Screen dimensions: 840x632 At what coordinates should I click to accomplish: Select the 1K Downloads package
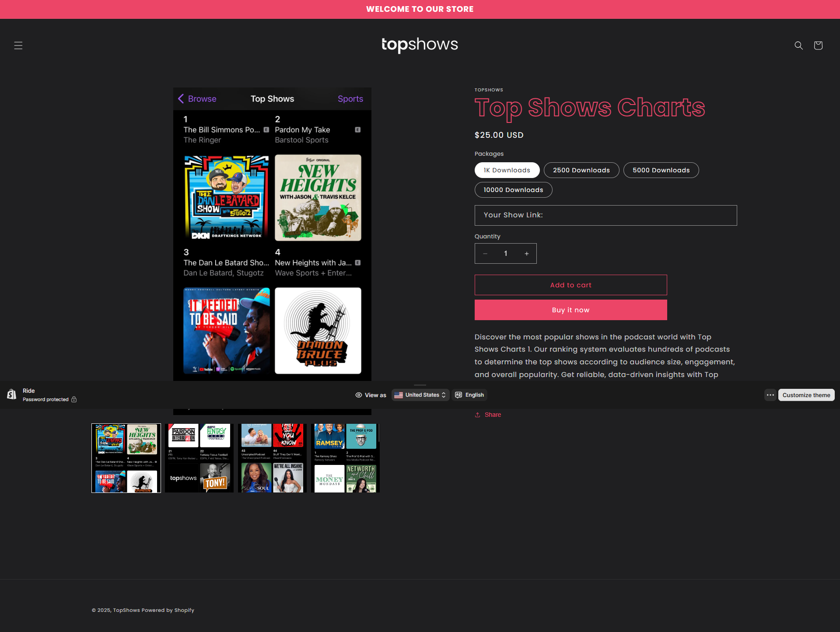coord(507,170)
